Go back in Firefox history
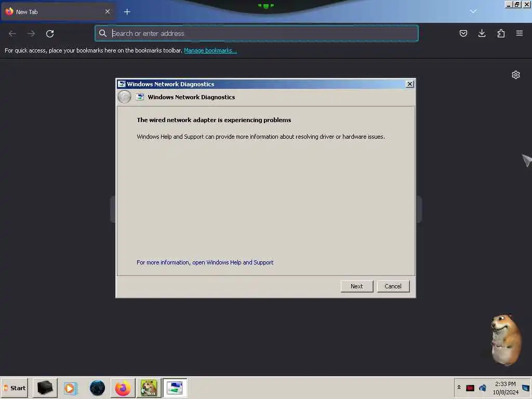Screen dimensions: 532x399 coord(12,34)
